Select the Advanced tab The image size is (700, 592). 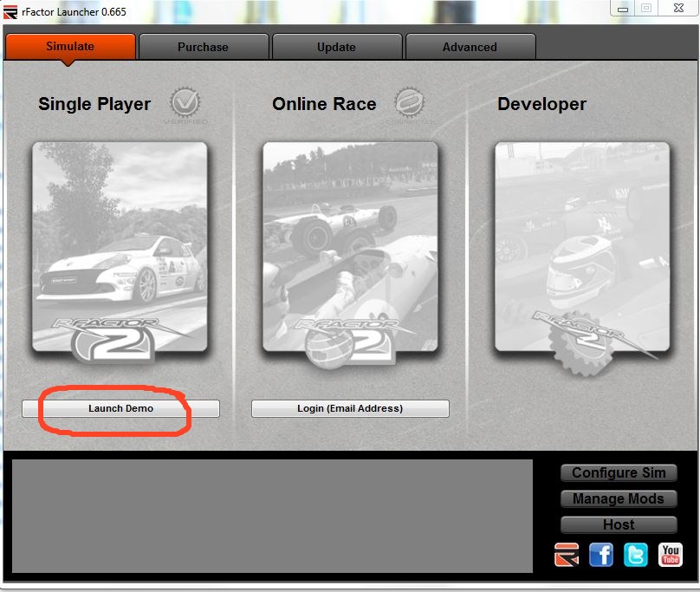[470, 47]
